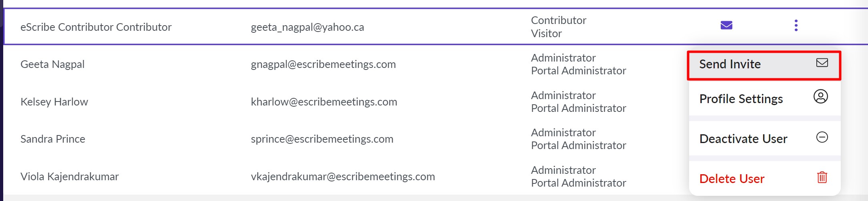Click the eScribe Contributor Contributor name
This screenshot has width=868, height=201.
click(x=96, y=27)
